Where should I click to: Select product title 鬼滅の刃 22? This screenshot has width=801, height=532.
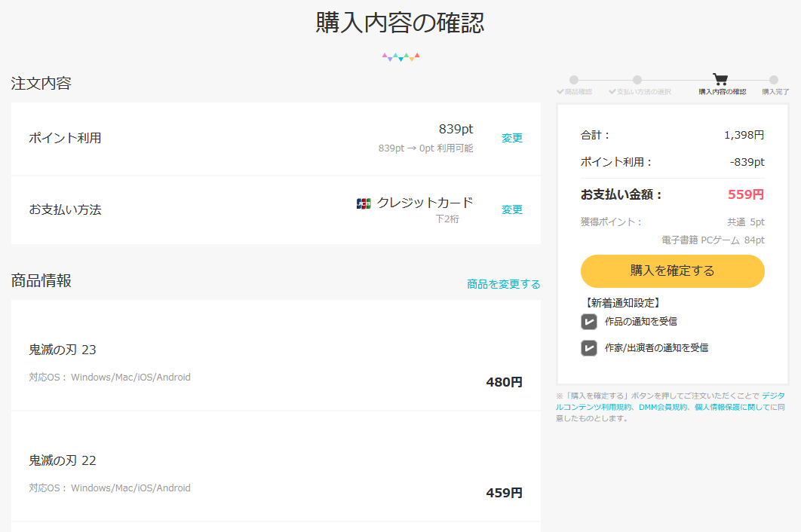coord(63,460)
